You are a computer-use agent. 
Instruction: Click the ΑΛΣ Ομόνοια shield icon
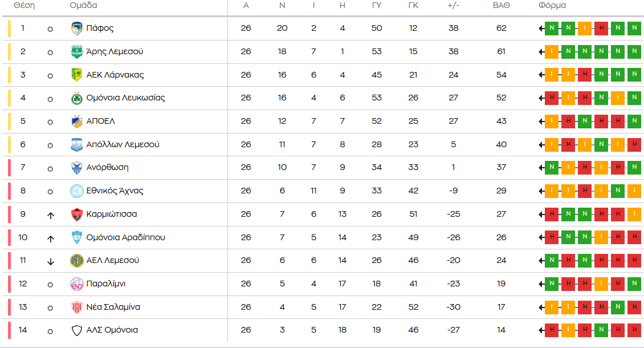pyautogui.click(x=76, y=330)
